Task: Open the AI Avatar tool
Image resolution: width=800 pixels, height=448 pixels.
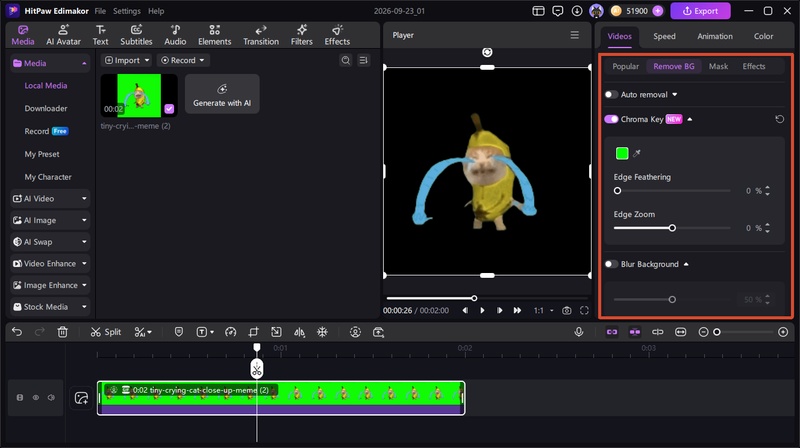Action: tap(63, 35)
